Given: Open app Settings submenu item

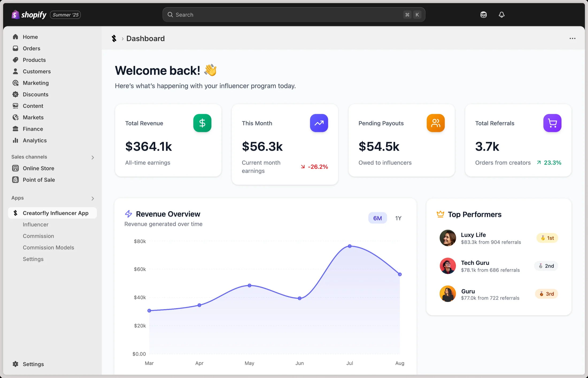Looking at the screenshot, I should point(33,259).
